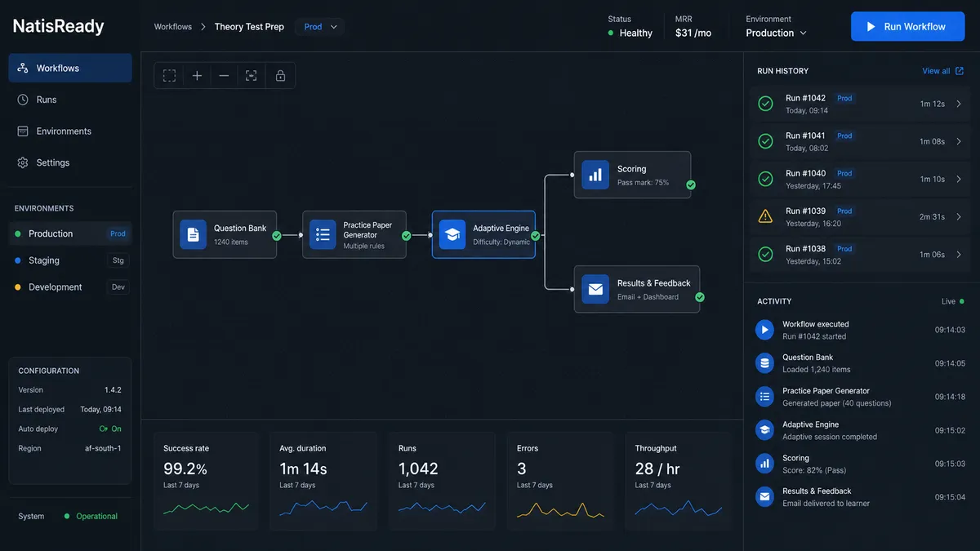Lock the canvas with padlock icon
Image resolution: width=980 pixels, height=551 pixels.
[280, 76]
